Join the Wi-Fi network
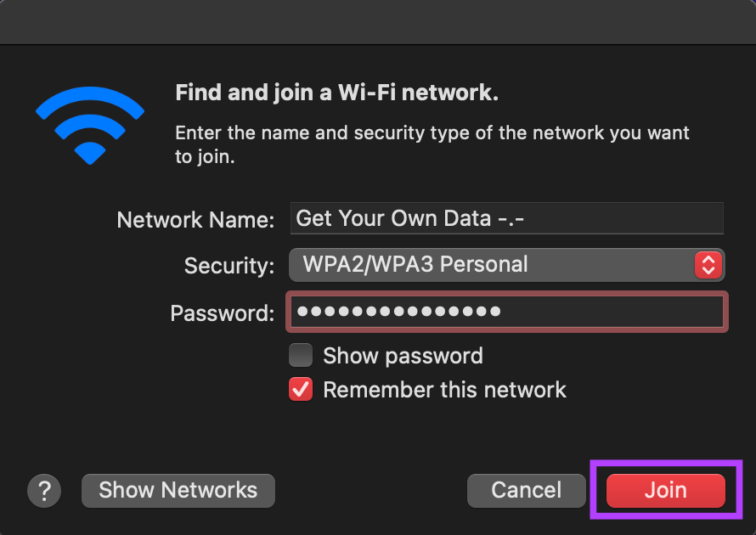This screenshot has height=535, width=756. point(664,490)
